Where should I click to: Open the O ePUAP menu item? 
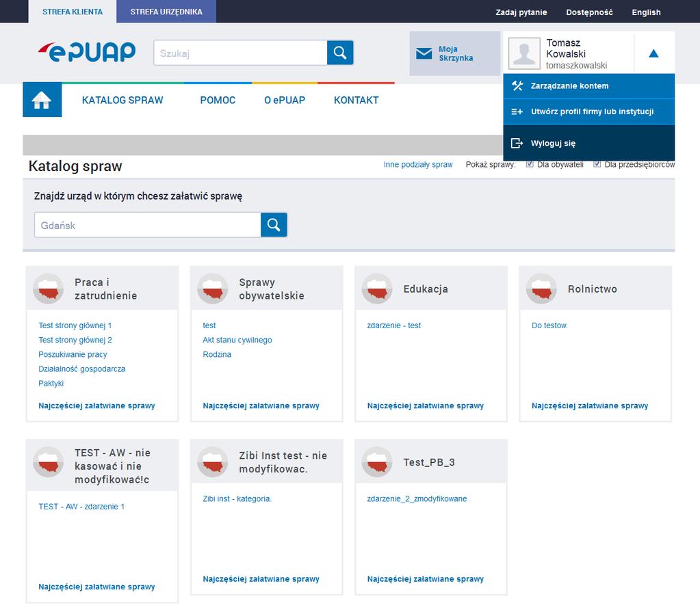(x=285, y=101)
